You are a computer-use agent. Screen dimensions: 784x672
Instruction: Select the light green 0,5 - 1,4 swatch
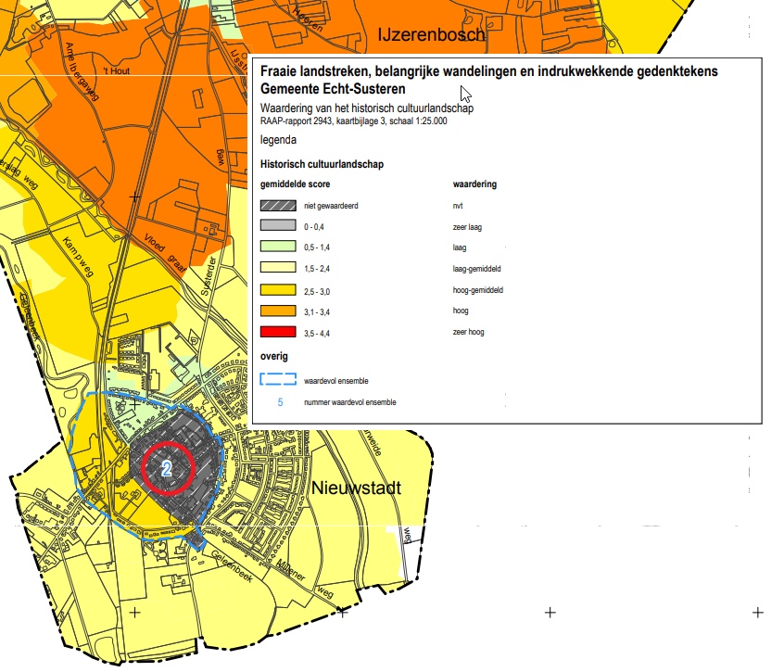(x=278, y=247)
